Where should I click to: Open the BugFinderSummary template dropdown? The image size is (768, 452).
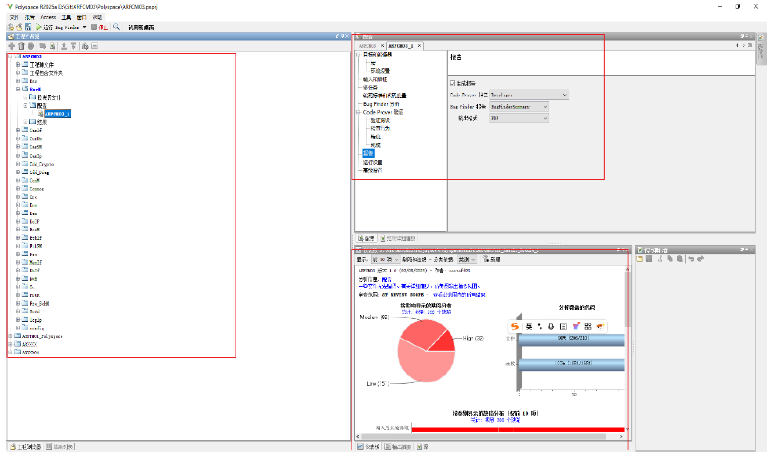point(544,106)
